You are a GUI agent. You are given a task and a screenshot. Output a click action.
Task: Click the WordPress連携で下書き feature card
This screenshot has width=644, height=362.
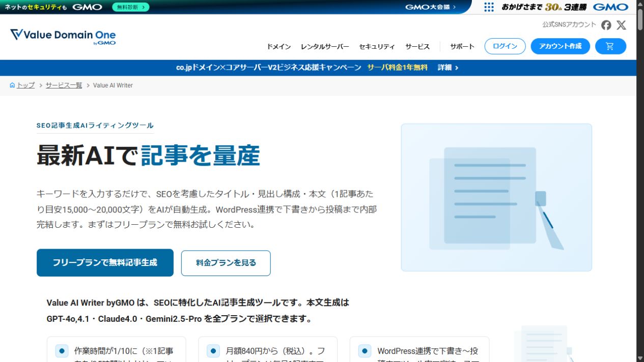(x=419, y=350)
